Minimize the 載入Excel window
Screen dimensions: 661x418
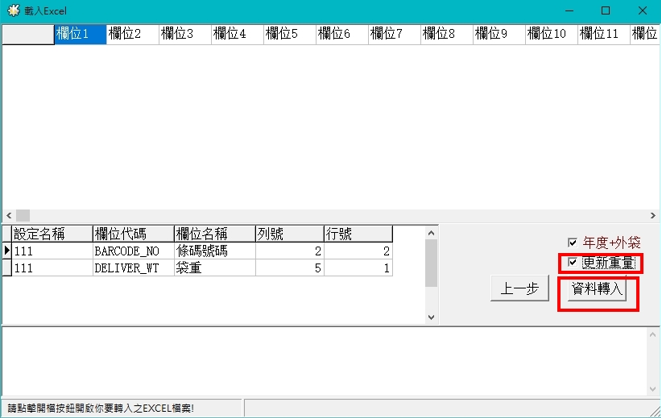(567, 10)
